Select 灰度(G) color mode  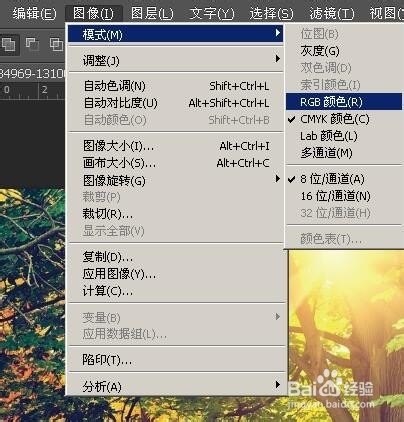tap(344, 51)
